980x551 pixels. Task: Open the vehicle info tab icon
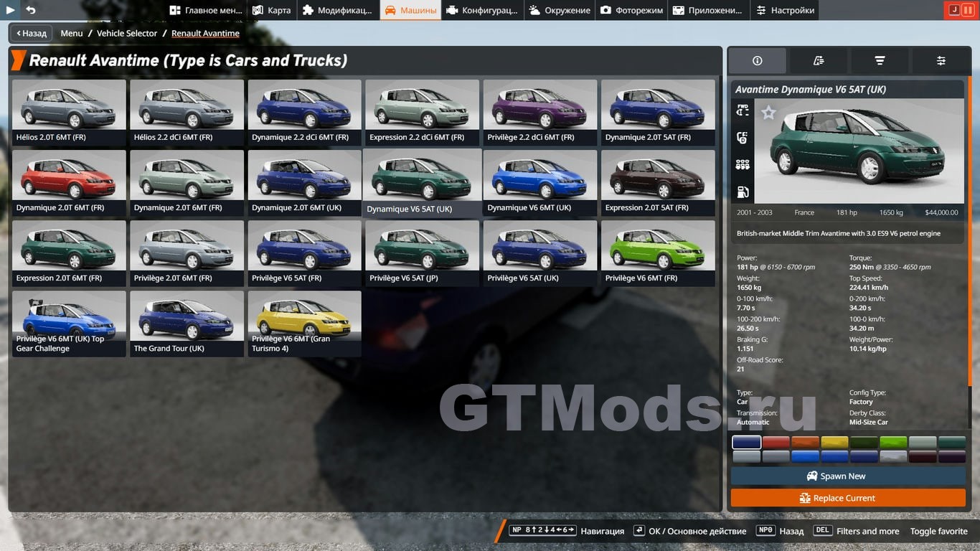coord(757,61)
